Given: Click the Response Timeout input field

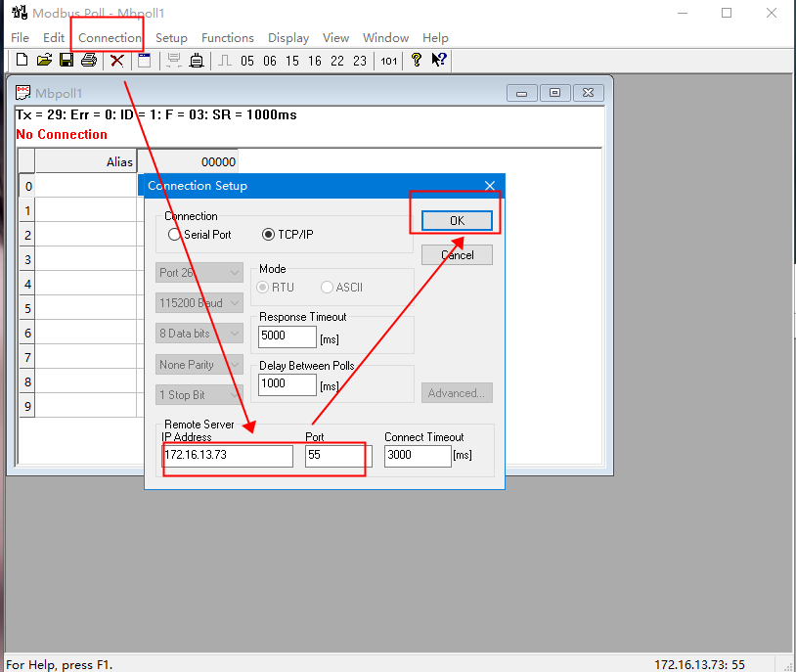Looking at the screenshot, I should click(287, 336).
